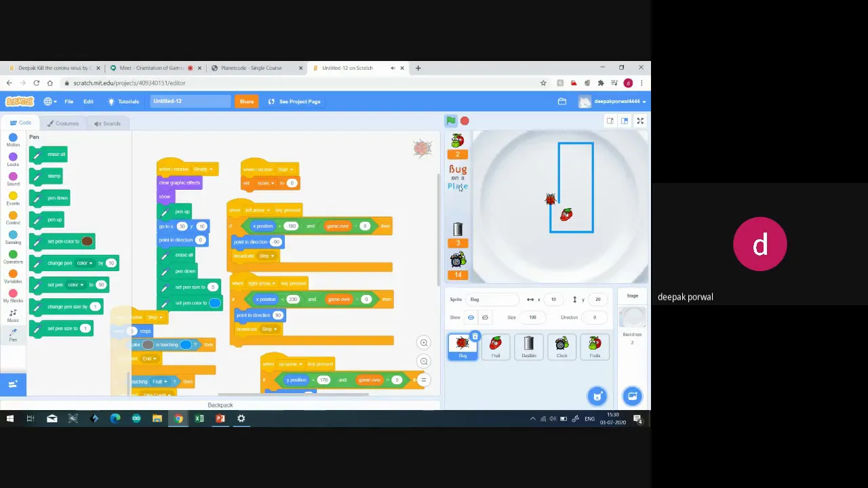Viewport: 868px width, 488px height.
Task: Open the Tutorials menu item
Action: click(x=123, y=102)
